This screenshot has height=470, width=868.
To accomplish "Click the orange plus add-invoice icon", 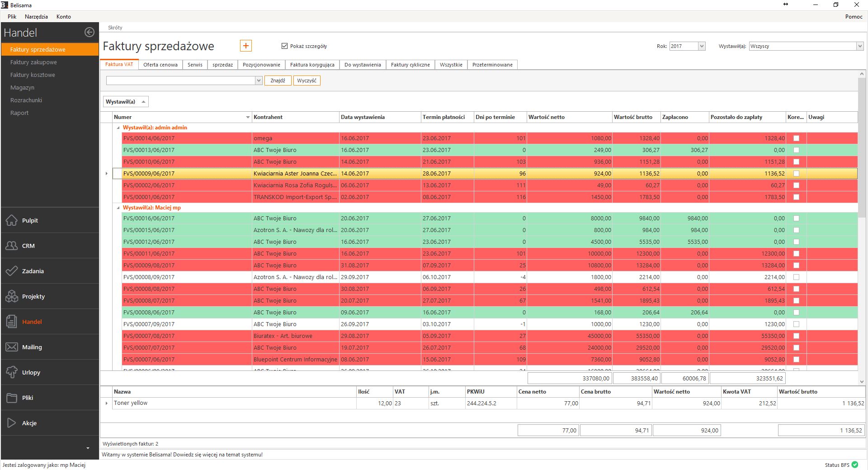I will tap(245, 46).
